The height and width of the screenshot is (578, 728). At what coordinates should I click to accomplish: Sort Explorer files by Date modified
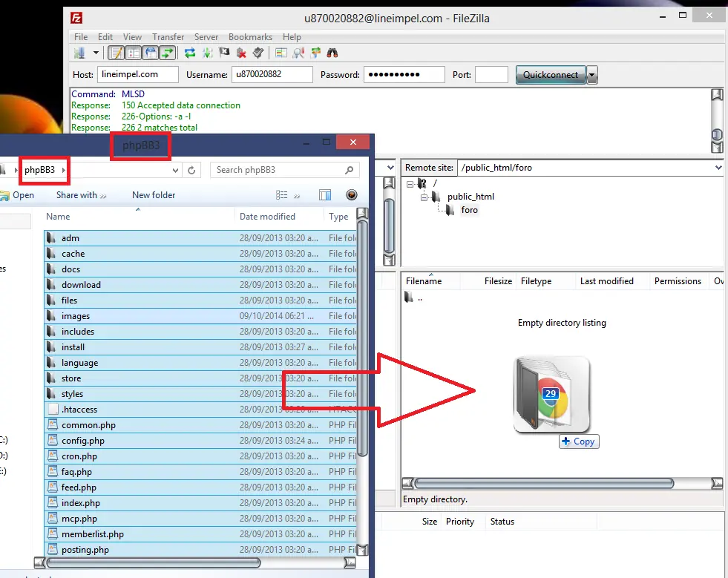point(267,217)
